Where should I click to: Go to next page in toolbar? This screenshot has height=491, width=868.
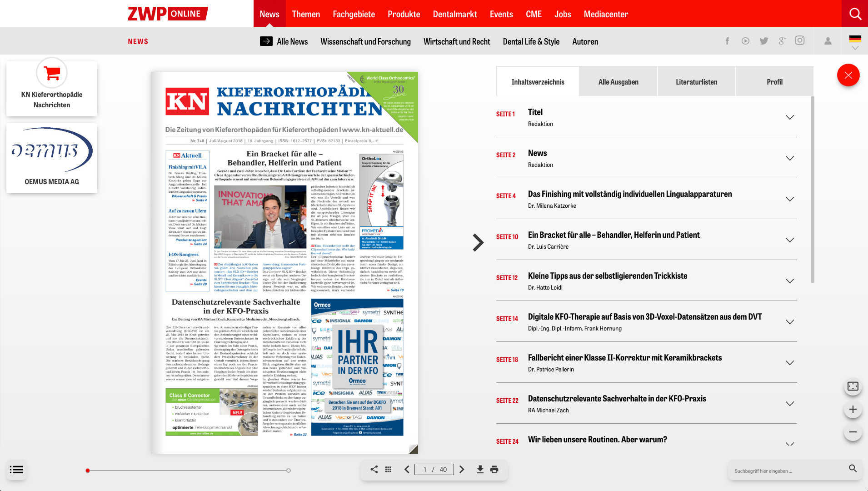462,469
